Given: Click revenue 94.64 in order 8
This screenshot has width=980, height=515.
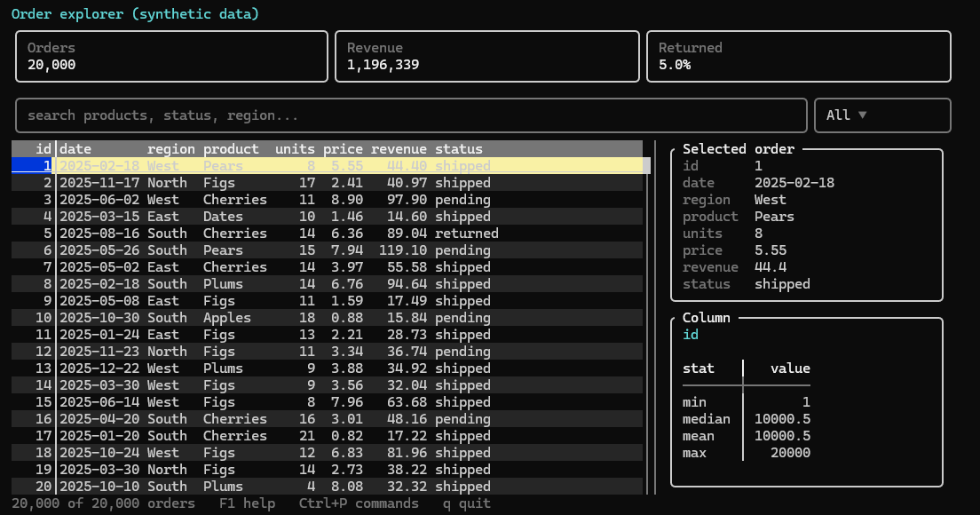Looking at the screenshot, I should click(x=407, y=284).
